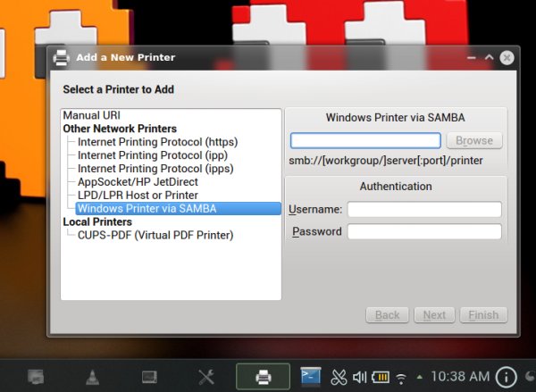The height and width of the screenshot is (392, 536).
Task: Expand hidden tray icons arrow
Action: 420,378
